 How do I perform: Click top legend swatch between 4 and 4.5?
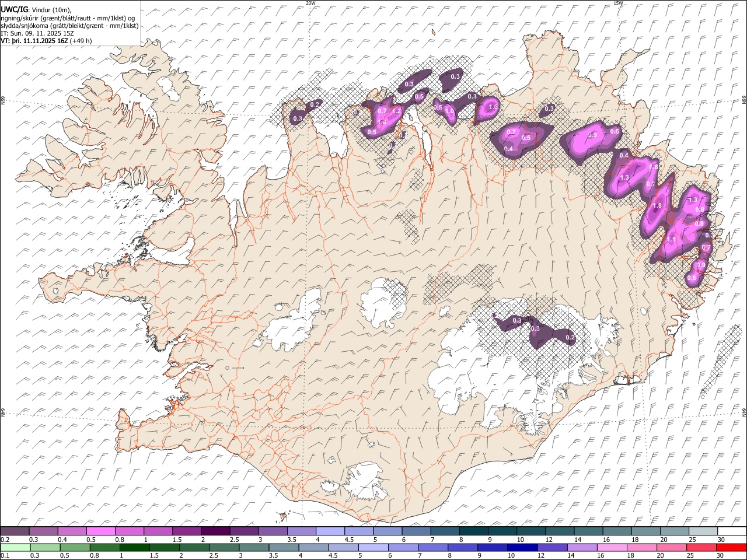(x=329, y=531)
